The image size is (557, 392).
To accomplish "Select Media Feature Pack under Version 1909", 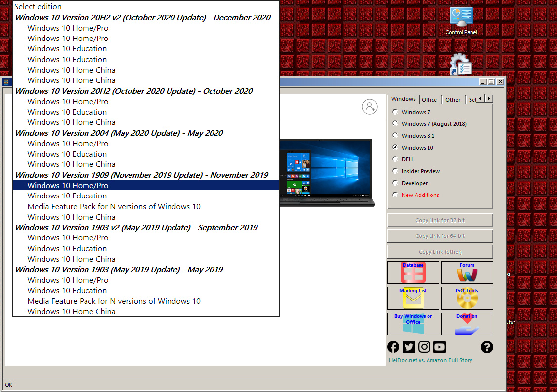I will [146, 206].
